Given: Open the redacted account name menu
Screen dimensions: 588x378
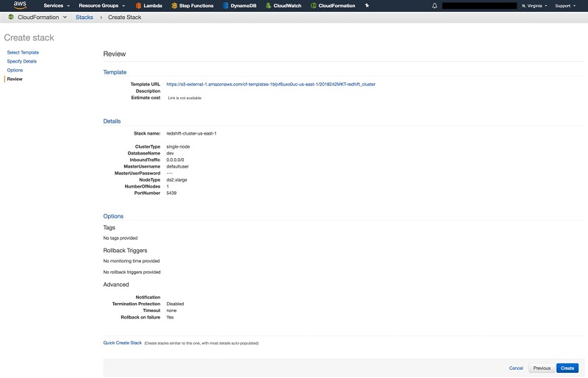Looking at the screenshot, I should click(x=479, y=6).
